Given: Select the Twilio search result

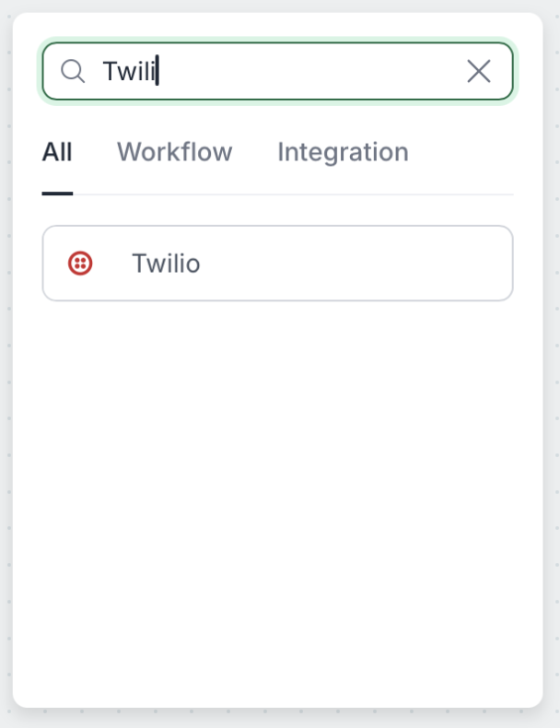Looking at the screenshot, I should 277,264.
